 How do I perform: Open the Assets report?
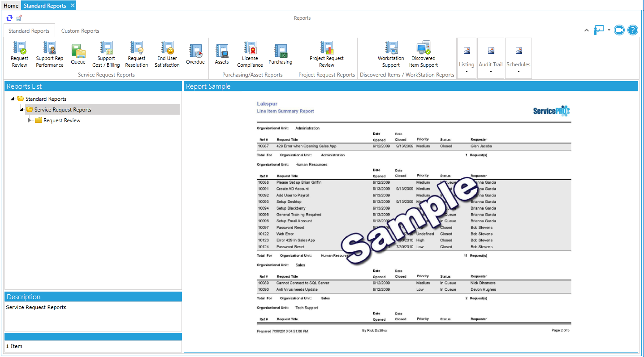(222, 55)
